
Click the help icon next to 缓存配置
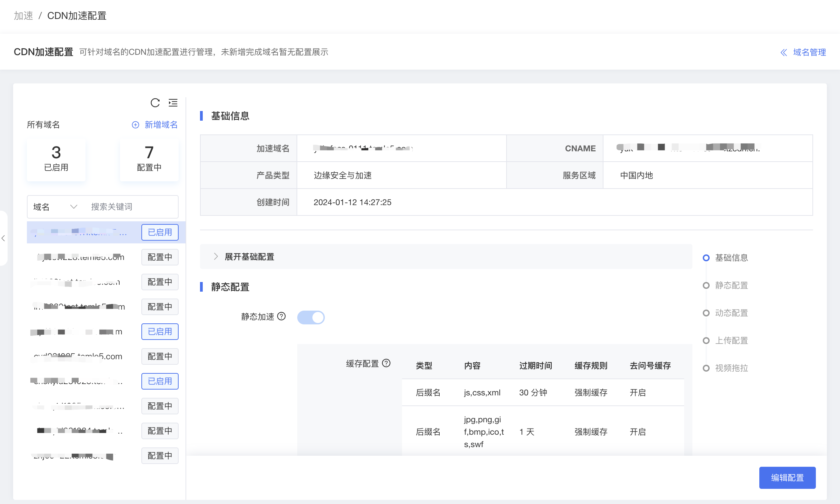click(x=387, y=363)
